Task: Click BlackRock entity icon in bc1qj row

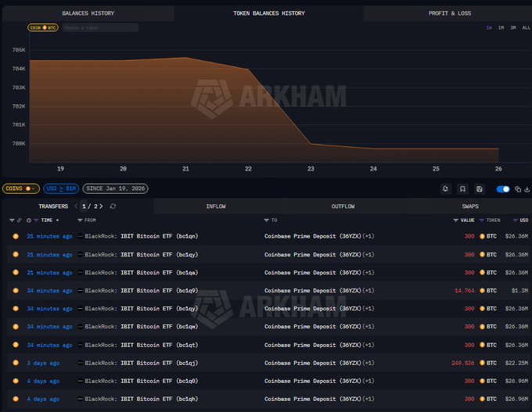Action: (x=80, y=363)
